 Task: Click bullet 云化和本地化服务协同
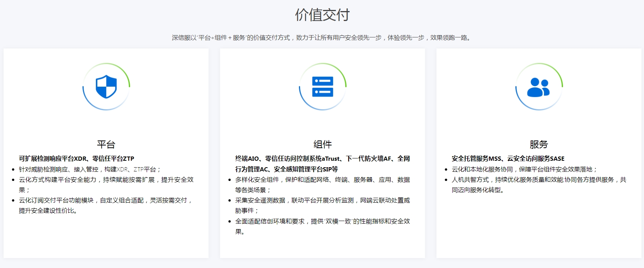click(x=525, y=169)
